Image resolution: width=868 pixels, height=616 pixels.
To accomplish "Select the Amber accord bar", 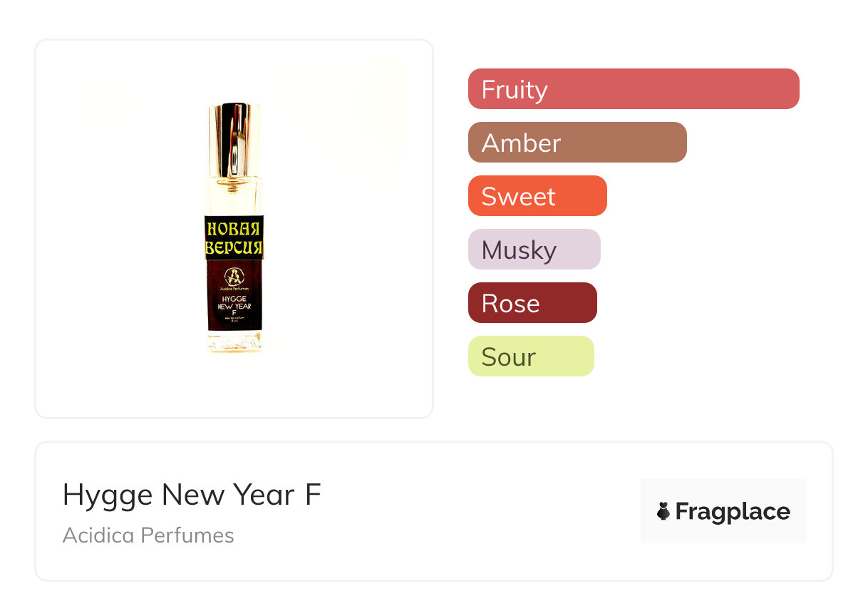I will click(x=577, y=143).
